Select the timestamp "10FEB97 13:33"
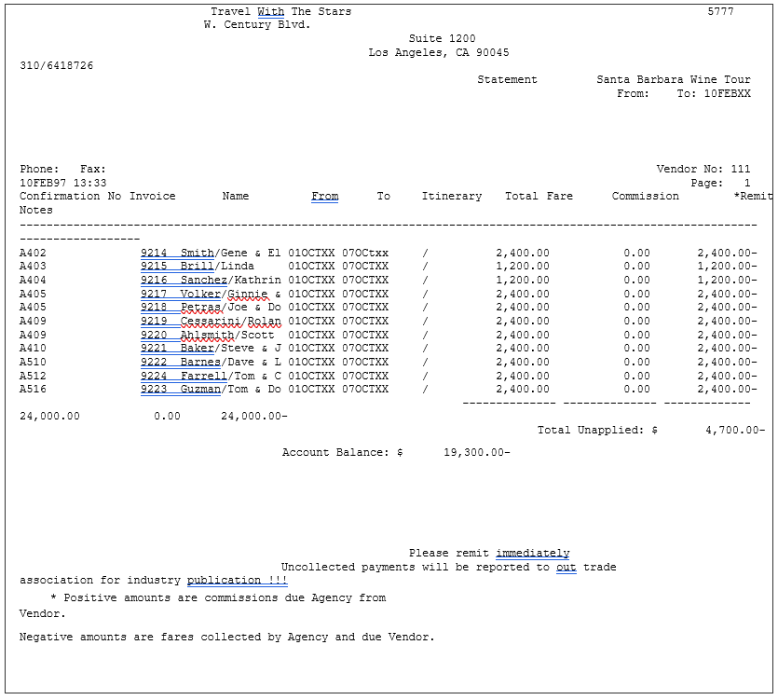The height and width of the screenshot is (700, 778). [x=63, y=183]
